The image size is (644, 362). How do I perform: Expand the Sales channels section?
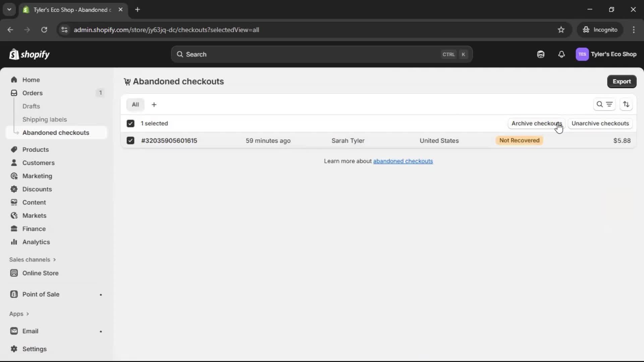click(33, 259)
